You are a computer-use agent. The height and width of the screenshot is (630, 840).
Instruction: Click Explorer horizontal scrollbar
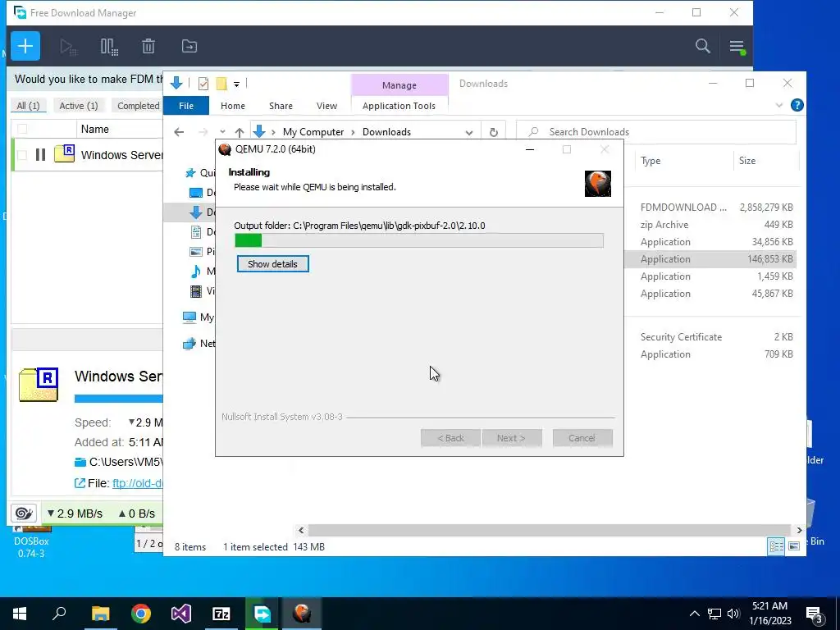(x=550, y=530)
